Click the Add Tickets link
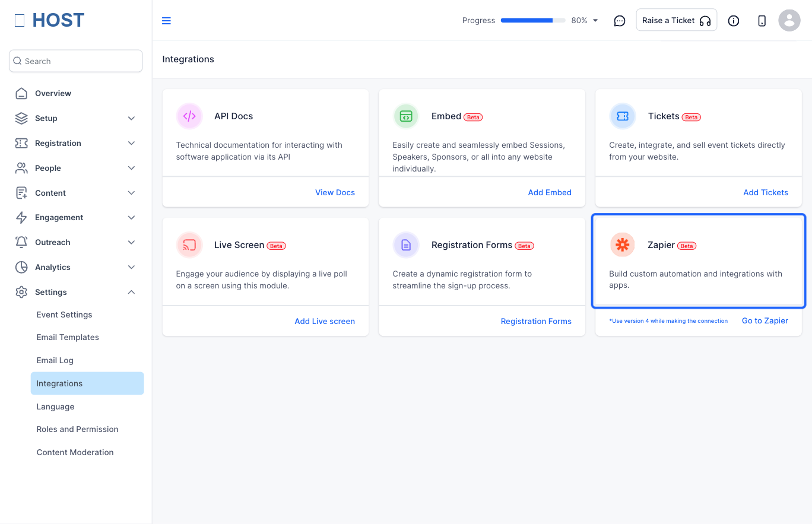Image resolution: width=812 pixels, height=524 pixels. click(766, 192)
